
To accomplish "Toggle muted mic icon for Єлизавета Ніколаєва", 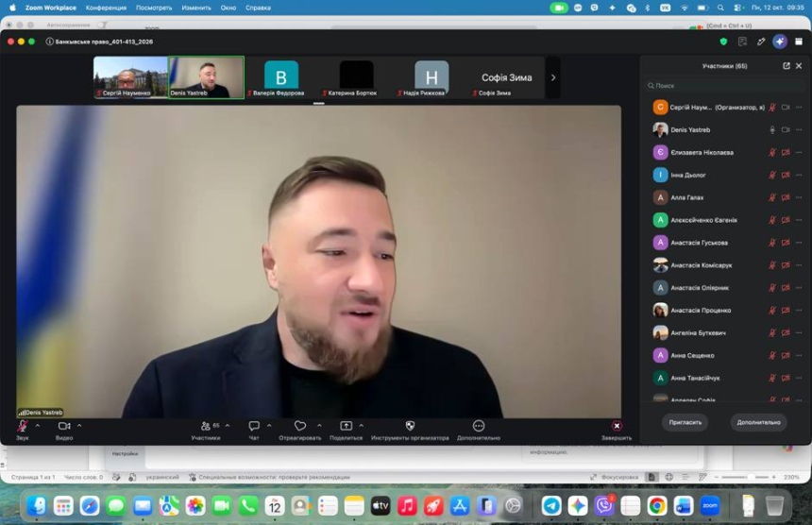I will 771,152.
